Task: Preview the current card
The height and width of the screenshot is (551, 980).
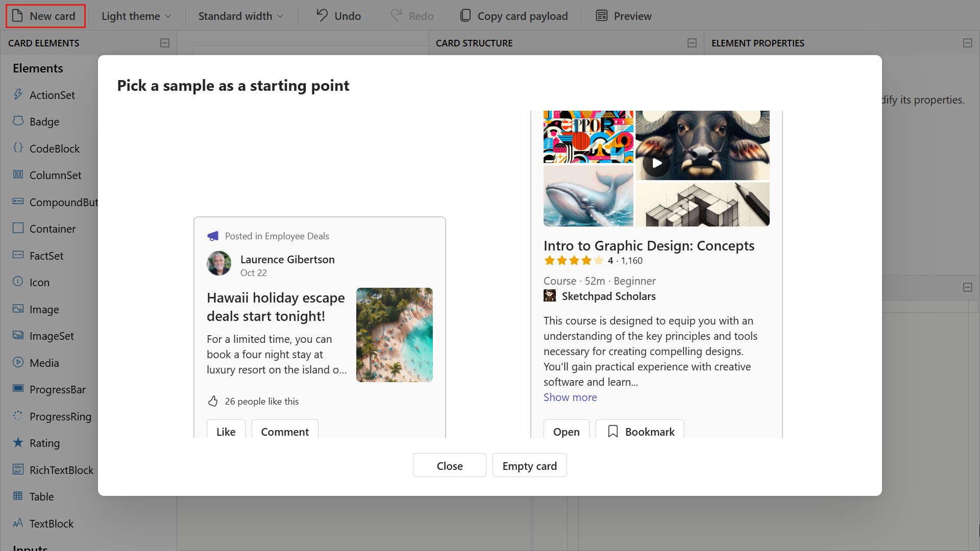Action: click(x=623, y=16)
